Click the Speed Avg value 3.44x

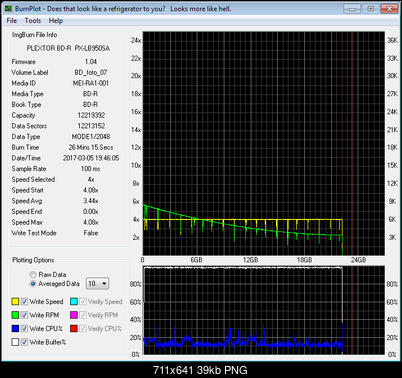pos(91,201)
